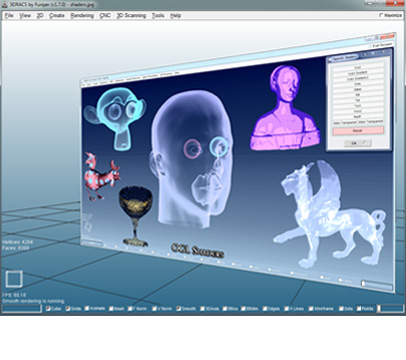Click the 'Vertices: 4264' readout text

click(18, 242)
